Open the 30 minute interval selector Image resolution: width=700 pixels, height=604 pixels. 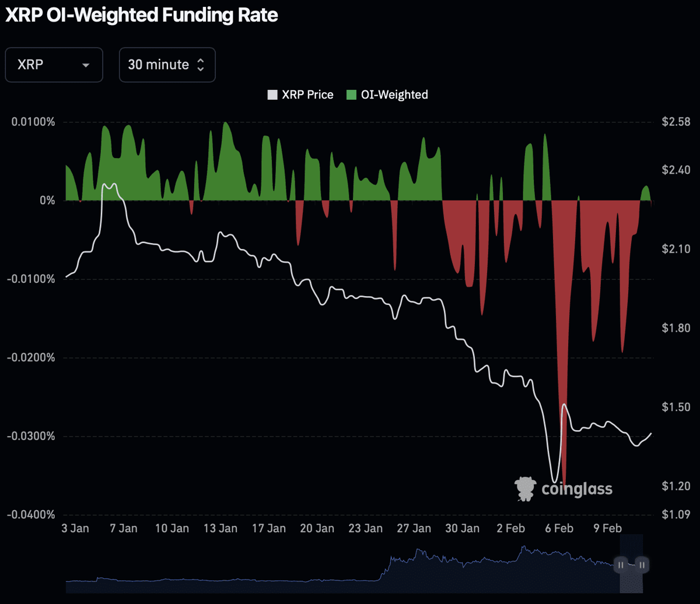pyautogui.click(x=167, y=65)
